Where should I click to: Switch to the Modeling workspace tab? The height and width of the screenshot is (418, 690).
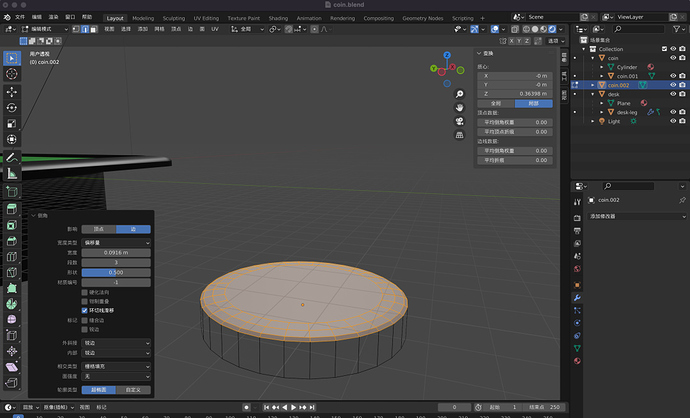point(143,18)
